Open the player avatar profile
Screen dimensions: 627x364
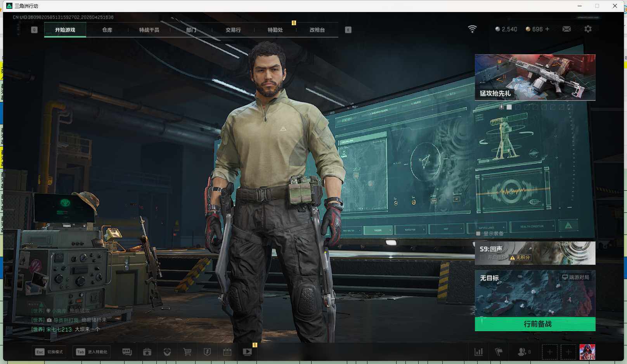587,352
